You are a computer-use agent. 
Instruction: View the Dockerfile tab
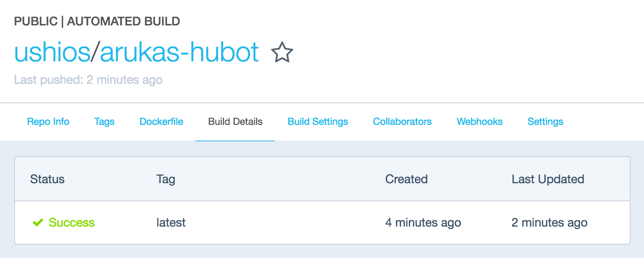coord(161,122)
